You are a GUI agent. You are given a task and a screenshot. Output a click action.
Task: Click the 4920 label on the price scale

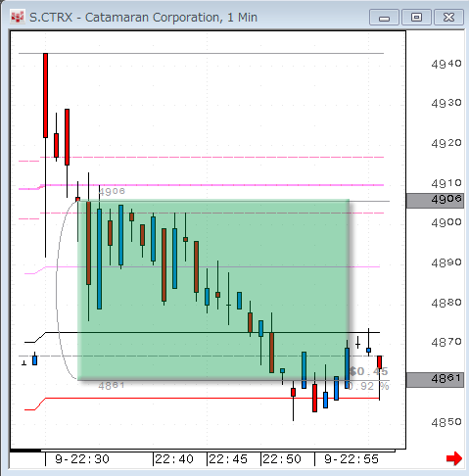pos(446,143)
